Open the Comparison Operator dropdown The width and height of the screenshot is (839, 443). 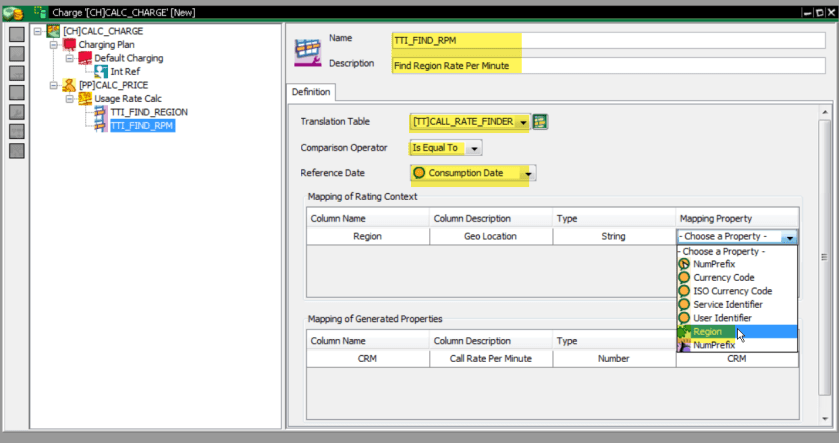coord(474,148)
